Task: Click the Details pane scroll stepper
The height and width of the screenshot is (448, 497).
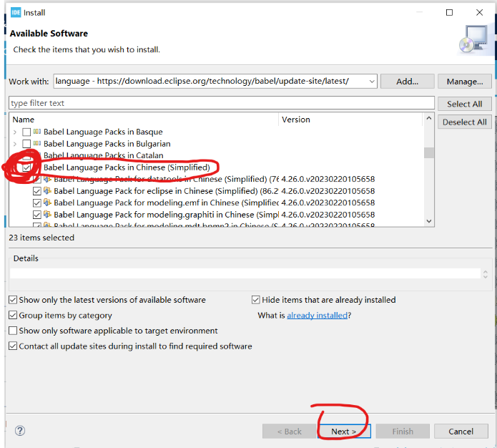Action: (x=486, y=274)
